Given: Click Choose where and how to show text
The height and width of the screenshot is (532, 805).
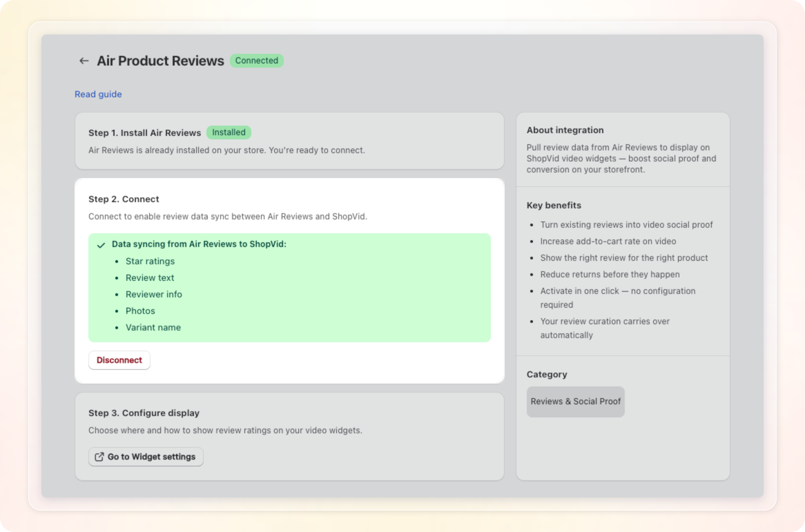Looking at the screenshot, I should click(x=225, y=430).
